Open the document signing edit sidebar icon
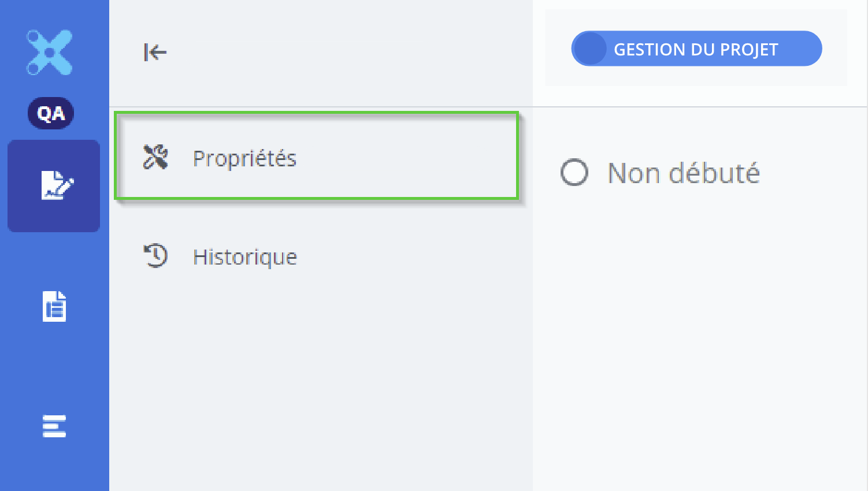 [57, 185]
